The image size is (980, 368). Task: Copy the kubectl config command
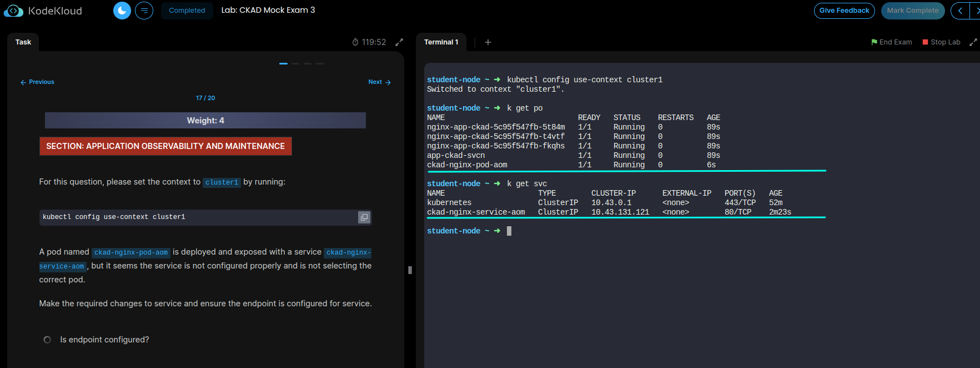pos(364,217)
